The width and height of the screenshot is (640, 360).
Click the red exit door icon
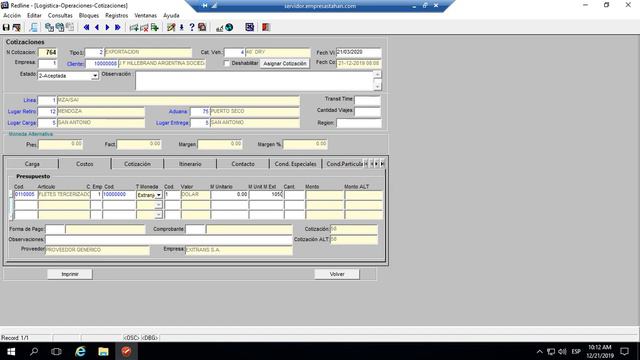(x=266, y=27)
